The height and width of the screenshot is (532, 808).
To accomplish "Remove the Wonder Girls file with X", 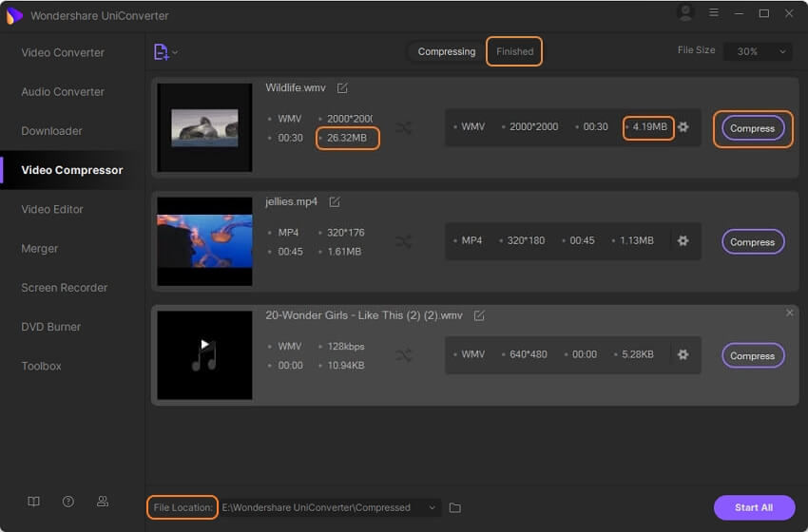I will [x=789, y=313].
